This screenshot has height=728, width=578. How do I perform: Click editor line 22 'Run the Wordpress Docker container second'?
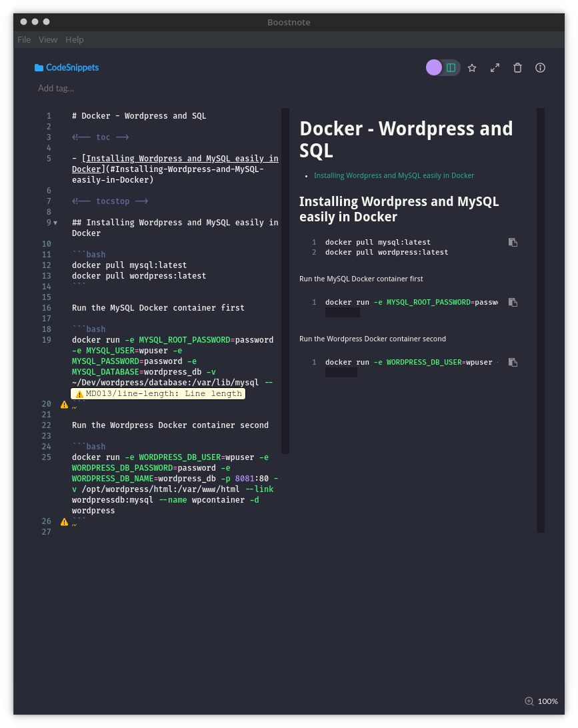pos(171,426)
